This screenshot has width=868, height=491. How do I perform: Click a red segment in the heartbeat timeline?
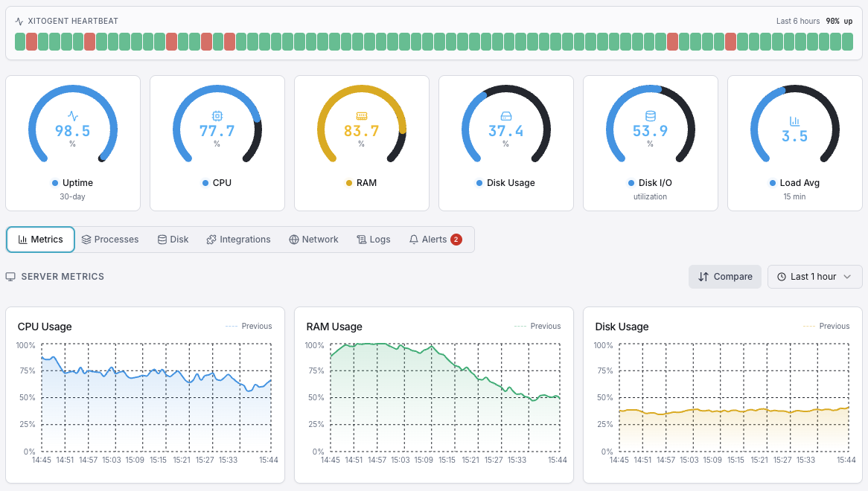(31, 42)
